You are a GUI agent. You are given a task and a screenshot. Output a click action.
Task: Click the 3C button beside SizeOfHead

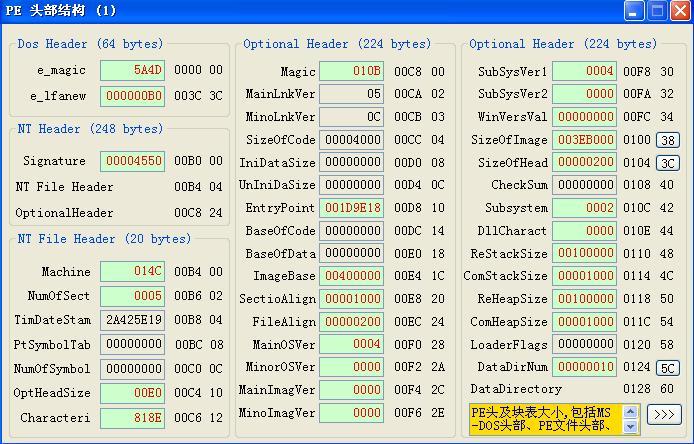pyautogui.click(x=667, y=163)
